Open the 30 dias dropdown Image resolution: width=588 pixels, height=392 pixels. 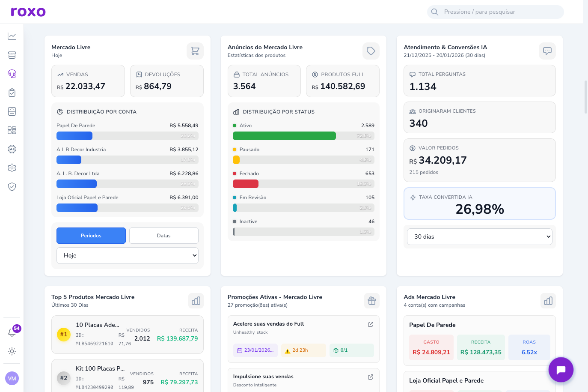click(480, 236)
